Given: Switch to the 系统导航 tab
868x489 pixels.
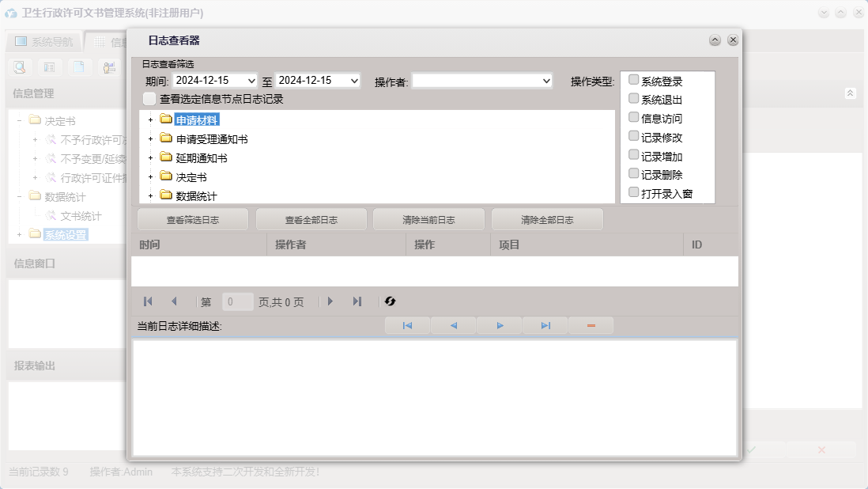Looking at the screenshot, I should [x=43, y=41].
